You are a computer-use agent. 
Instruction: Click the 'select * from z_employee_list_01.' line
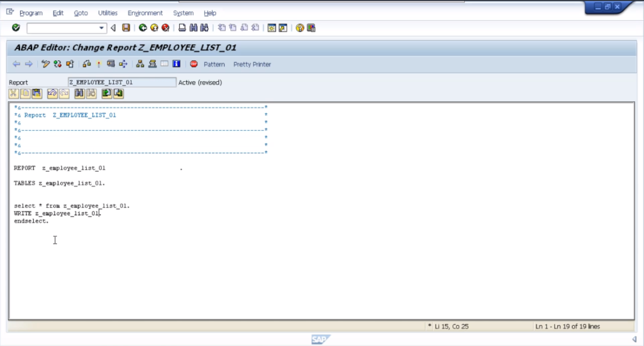(72, 206)
